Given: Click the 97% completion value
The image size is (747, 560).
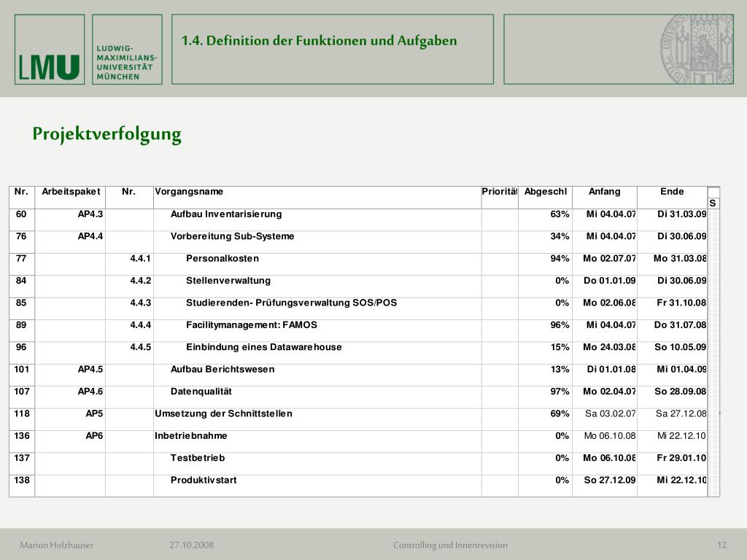Looking at the screenshot, I should point(560,392).
